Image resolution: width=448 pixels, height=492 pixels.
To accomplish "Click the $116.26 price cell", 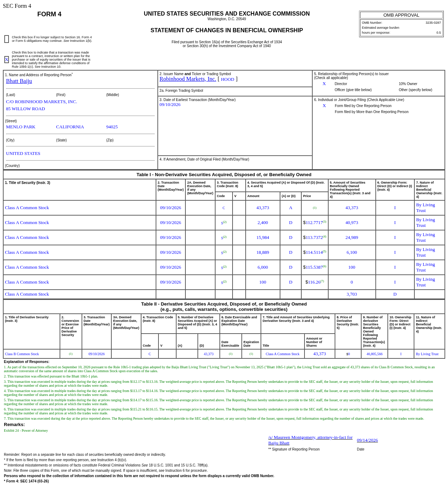I will tap(315, 282).
